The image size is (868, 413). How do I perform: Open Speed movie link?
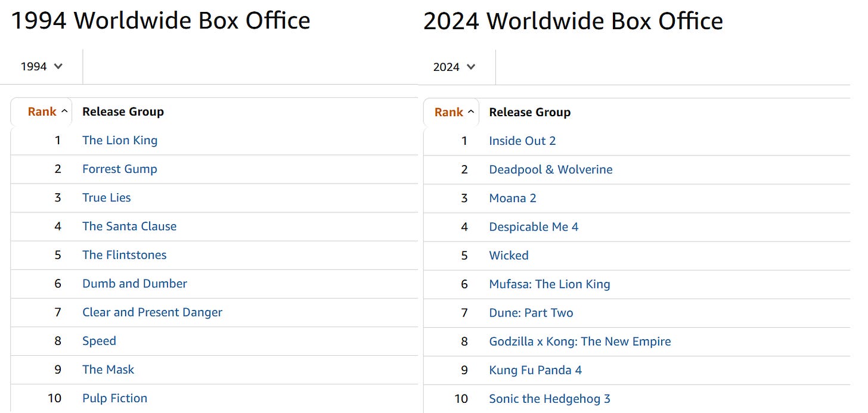point(99,341)
